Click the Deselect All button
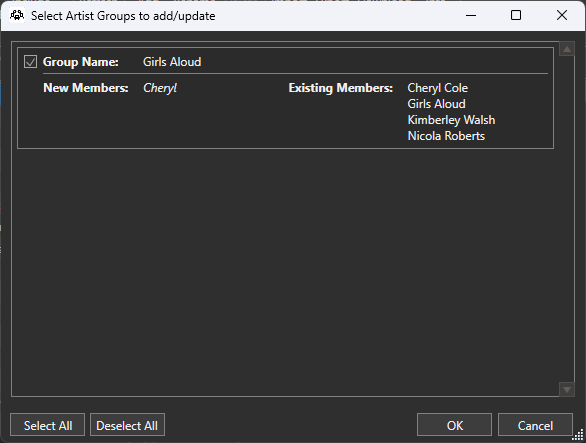 [x=127, y=425]
